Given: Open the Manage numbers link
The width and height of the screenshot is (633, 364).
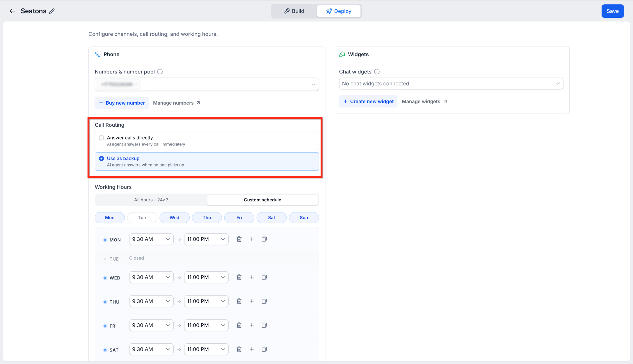Looking at the screenshot, I should point(177,103).
